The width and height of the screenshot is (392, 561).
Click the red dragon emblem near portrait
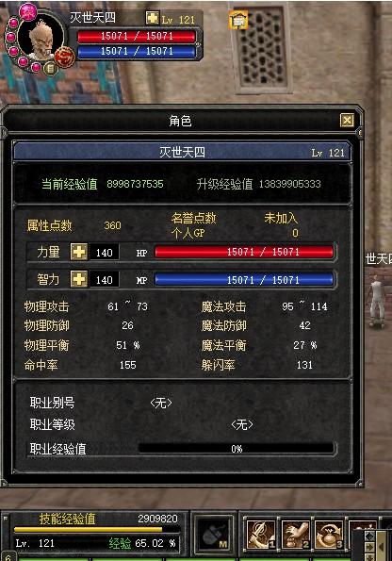(x=64, y=58)
